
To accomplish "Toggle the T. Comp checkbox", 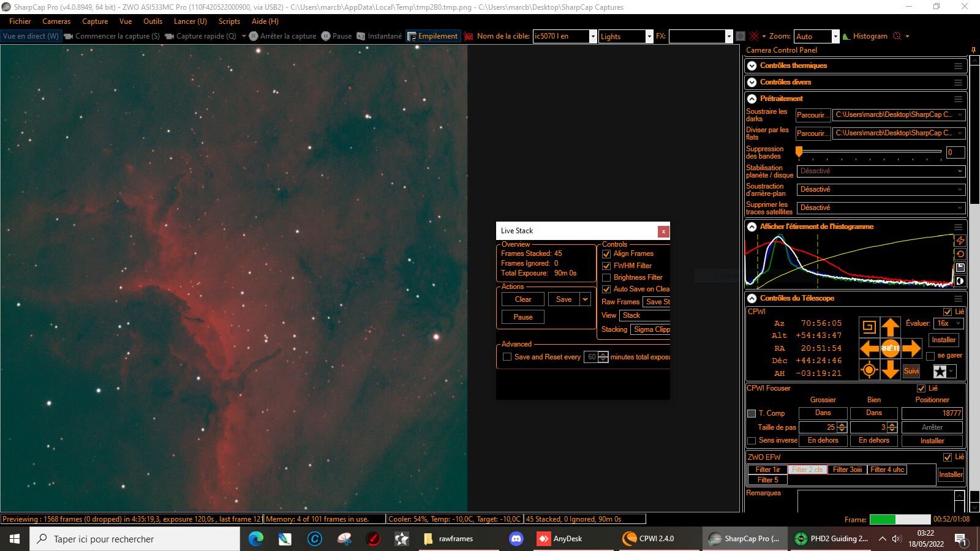I will [752, 413].
